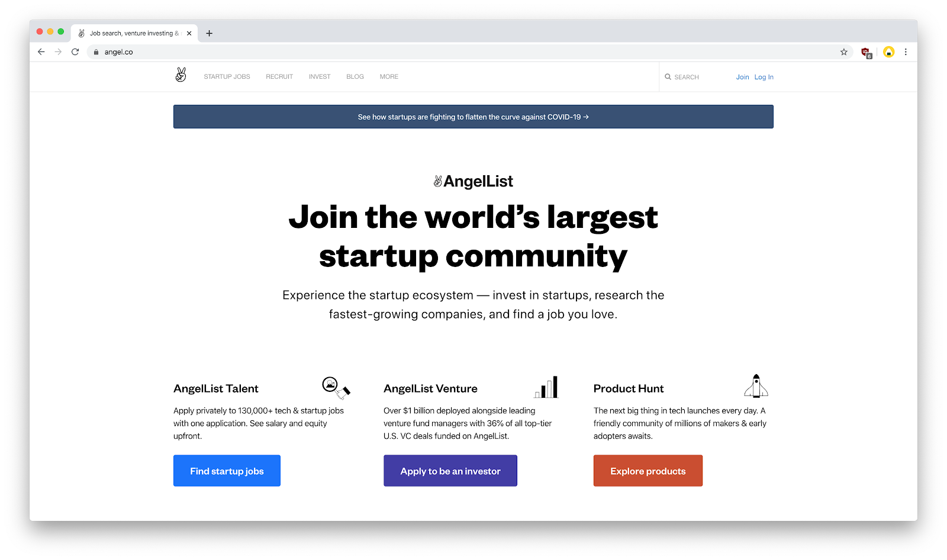
Task: Bookmark this page with the star icon
Action: click(844, 52)
